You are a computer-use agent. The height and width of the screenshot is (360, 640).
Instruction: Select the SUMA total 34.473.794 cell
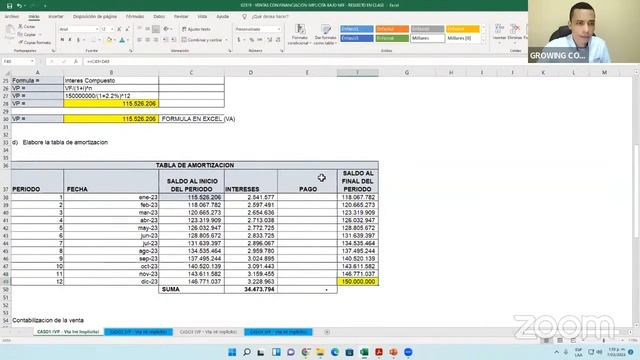pyautogui.click(x=251, y=289)
